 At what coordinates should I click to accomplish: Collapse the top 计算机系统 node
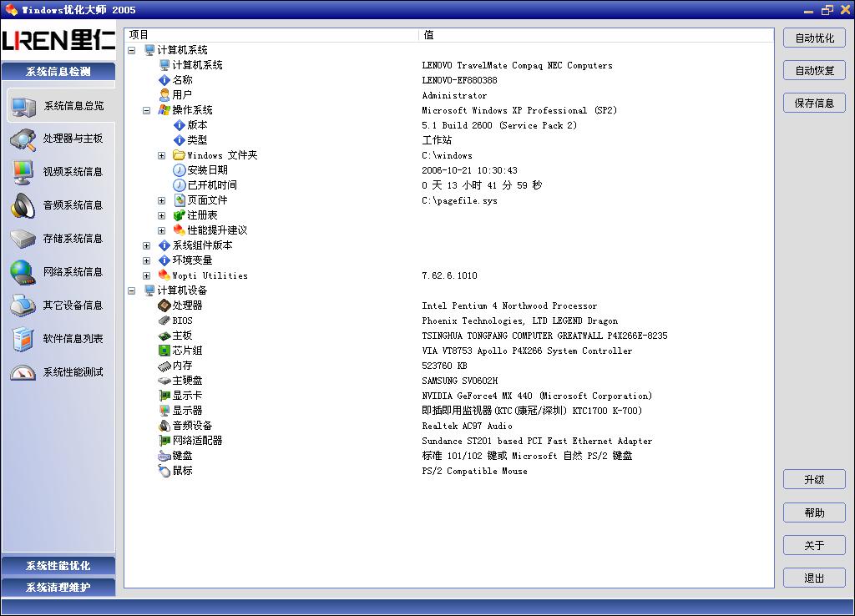point(131,50)
